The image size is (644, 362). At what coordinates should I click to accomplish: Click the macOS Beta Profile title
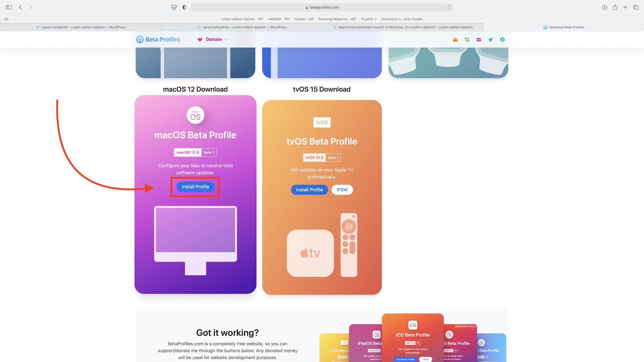pyautogui.click(x=195, y=135)
